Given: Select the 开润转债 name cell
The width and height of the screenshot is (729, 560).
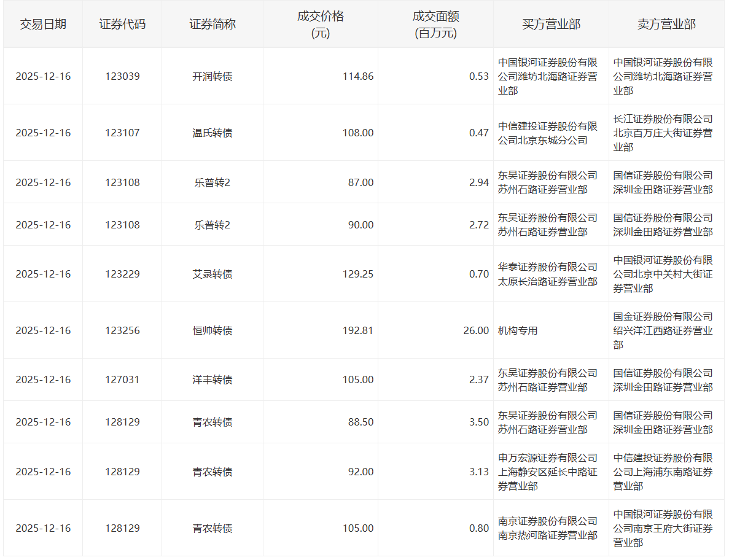Looking at the screenshot, I should (212, 76).
